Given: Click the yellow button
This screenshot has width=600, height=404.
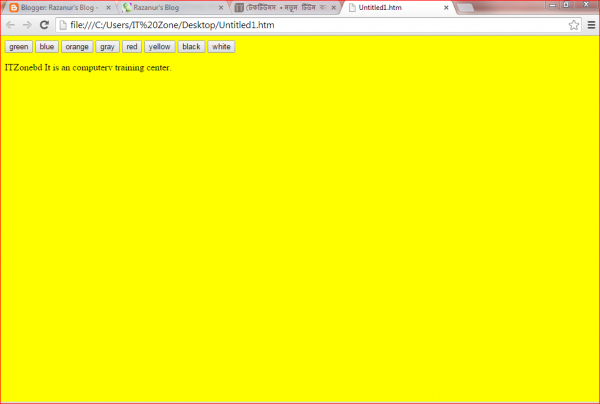Looking at the screenshot, I should 160,47.
